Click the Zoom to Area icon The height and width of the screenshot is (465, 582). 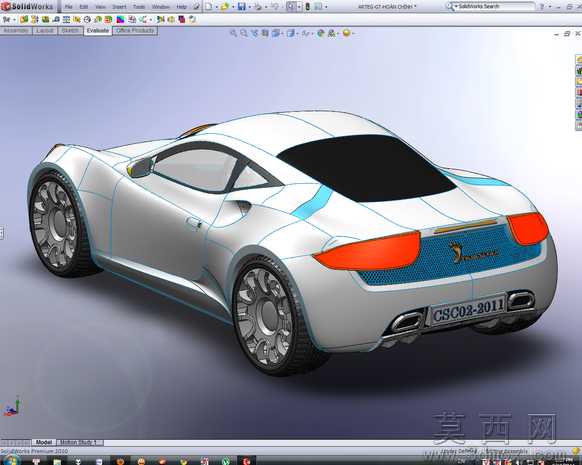(x=244, y=33)
